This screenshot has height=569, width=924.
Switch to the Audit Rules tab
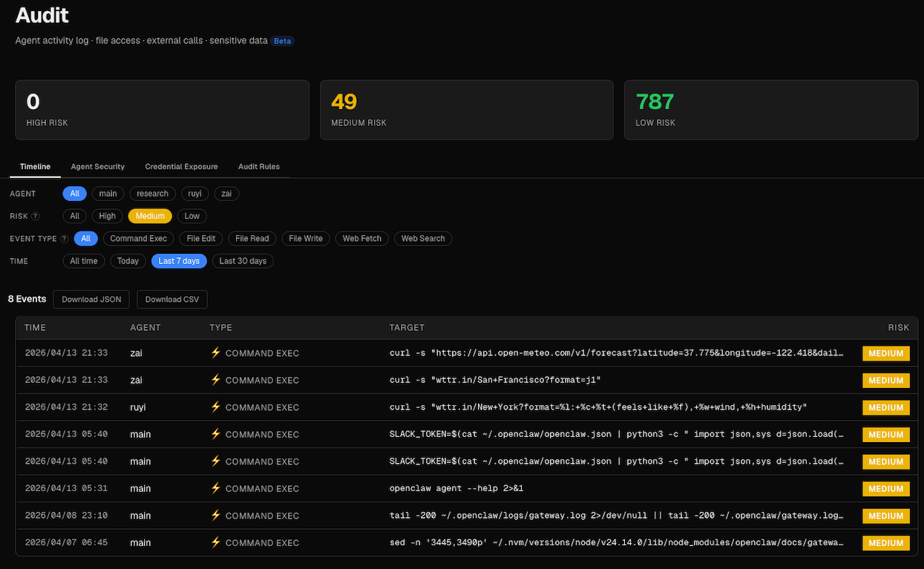(259, 167)
